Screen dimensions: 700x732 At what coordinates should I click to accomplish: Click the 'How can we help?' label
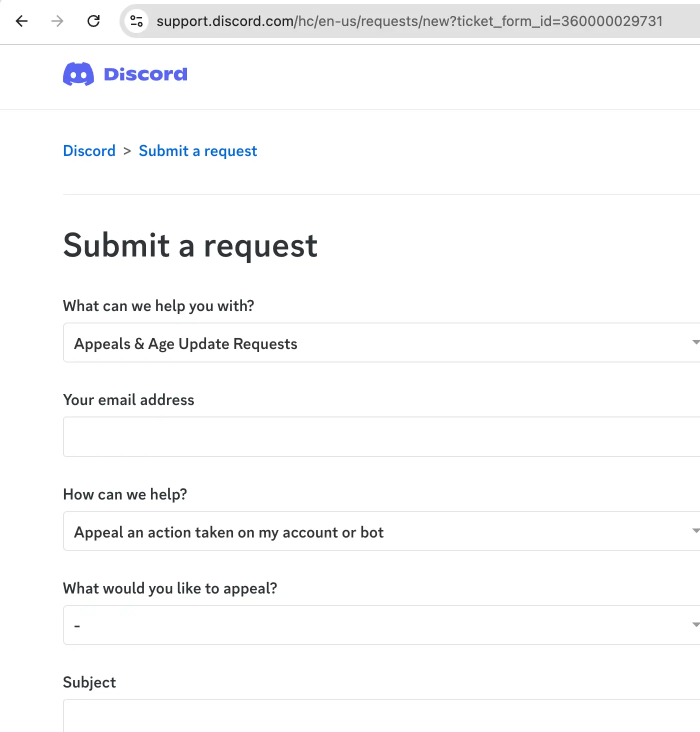coord(125,494)
